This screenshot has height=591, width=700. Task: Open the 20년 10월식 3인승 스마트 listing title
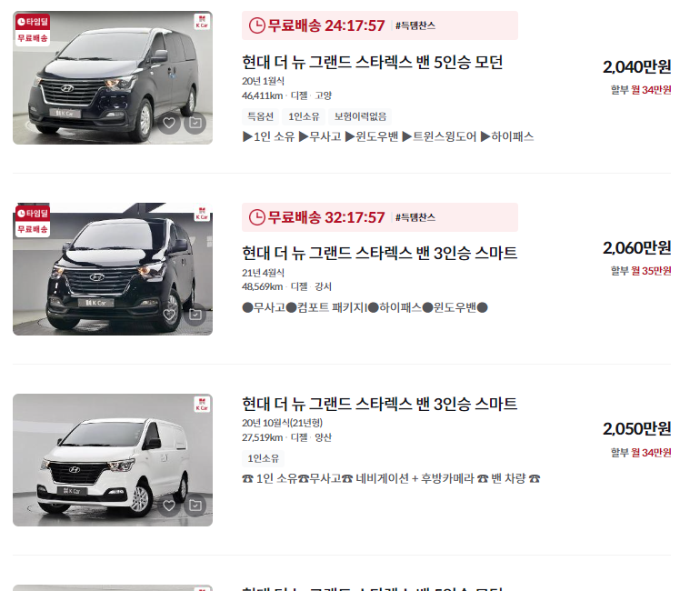(379, 404)
